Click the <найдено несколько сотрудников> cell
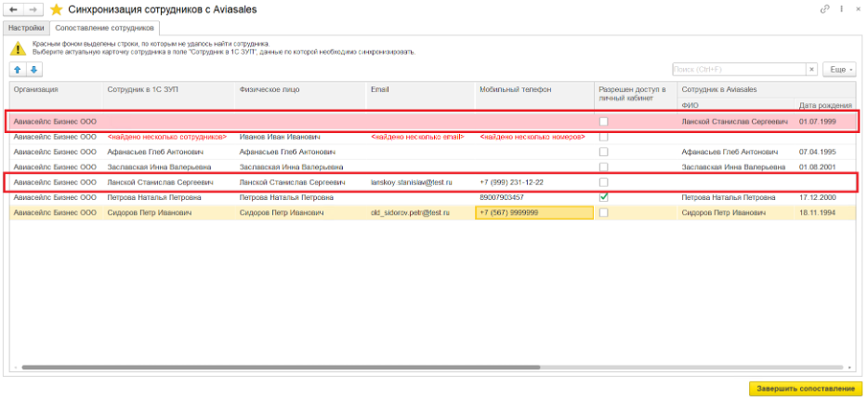Image resolution: width=868 pixels, height=400 pixels. (x=168, y=137)
